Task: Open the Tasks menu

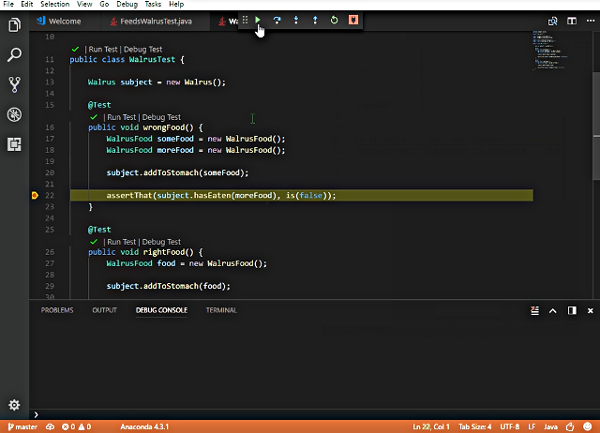Action: click(x=153, y=4)
